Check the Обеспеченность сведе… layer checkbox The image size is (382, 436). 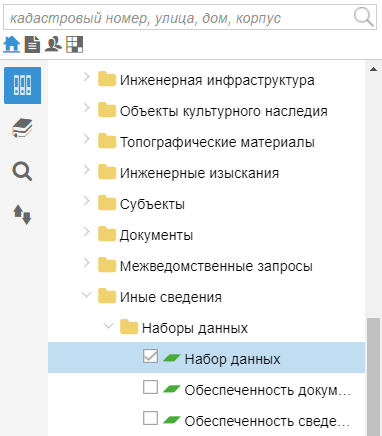150,418
